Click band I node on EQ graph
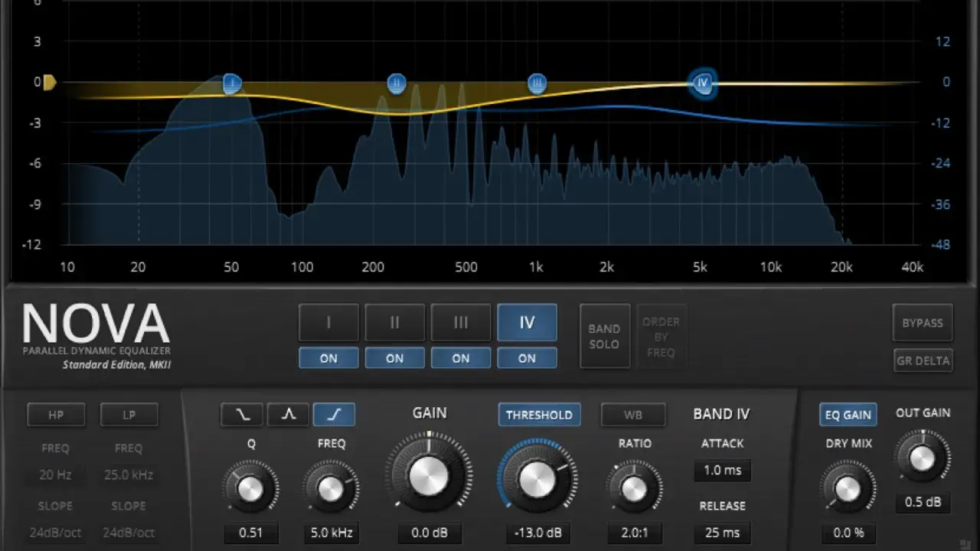The width and height of the screenshot is (980, 551). point(232,84)
